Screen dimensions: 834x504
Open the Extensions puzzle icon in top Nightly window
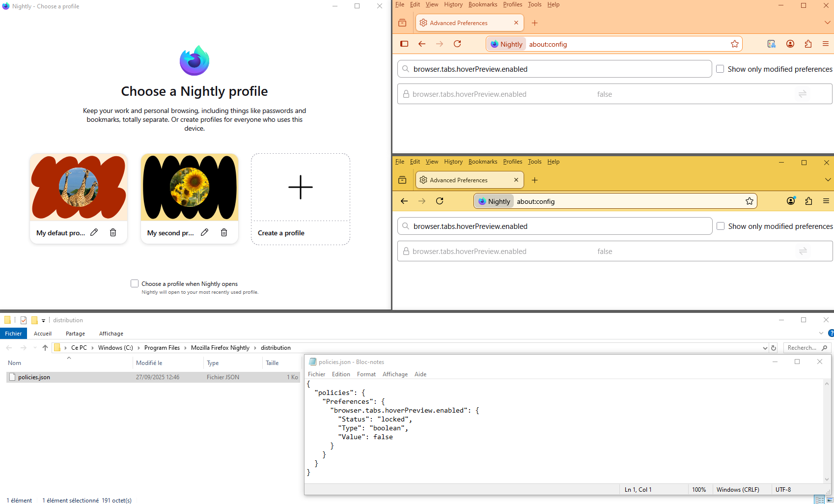(x=808, y=44)
